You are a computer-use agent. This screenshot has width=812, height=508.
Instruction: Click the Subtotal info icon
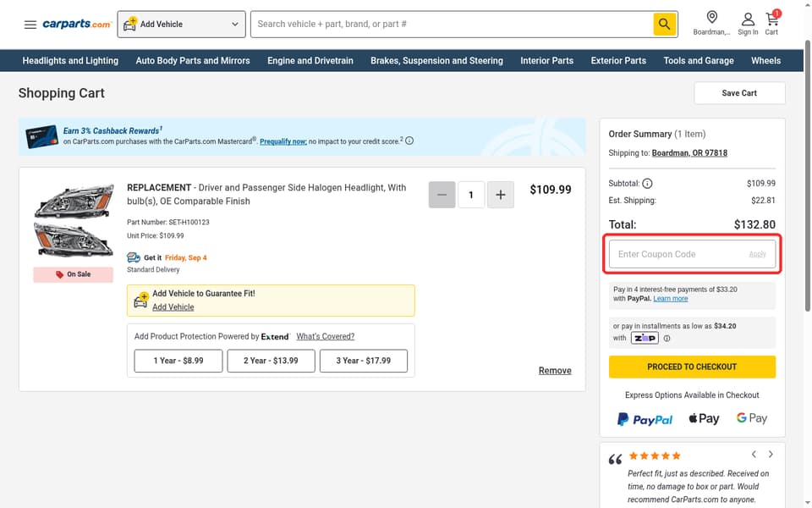pos(647,184)
